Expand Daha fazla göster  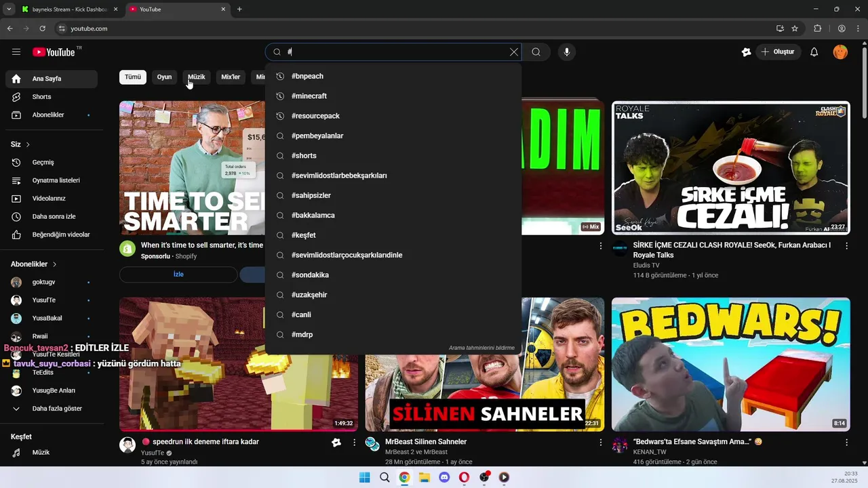[x=52, y=409]
